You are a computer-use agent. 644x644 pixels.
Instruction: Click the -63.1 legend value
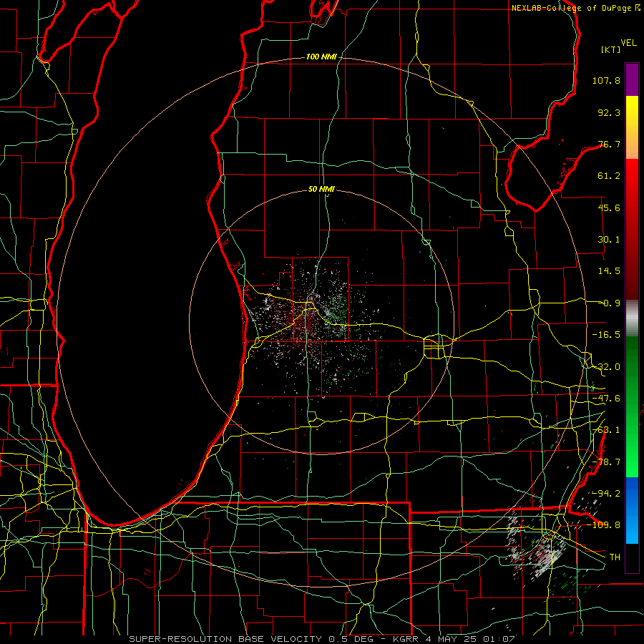606,430
